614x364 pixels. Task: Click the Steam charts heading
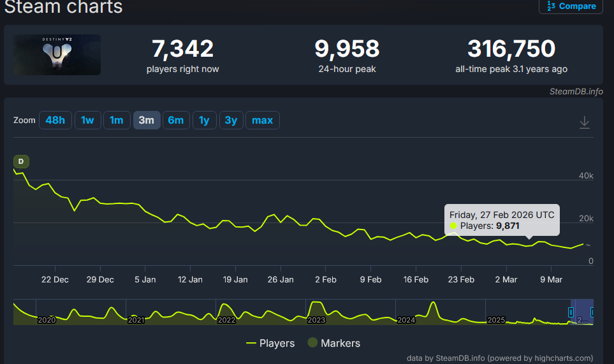[x=63, y=7]
